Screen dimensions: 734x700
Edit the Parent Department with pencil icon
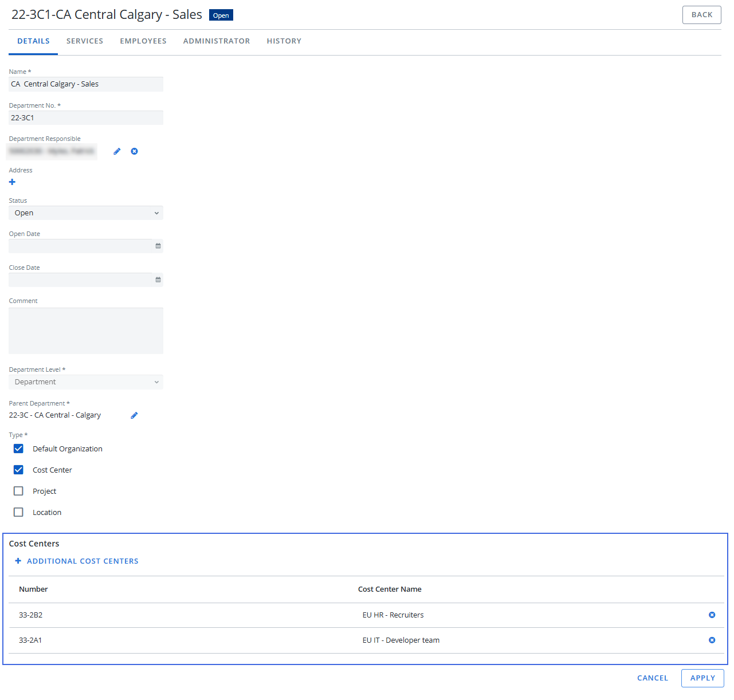[x=134, y=415]
